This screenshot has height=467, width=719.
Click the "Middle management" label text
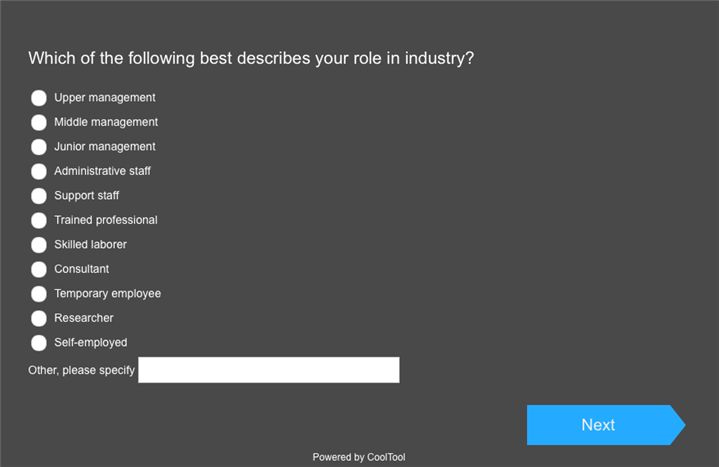(105, 122)
